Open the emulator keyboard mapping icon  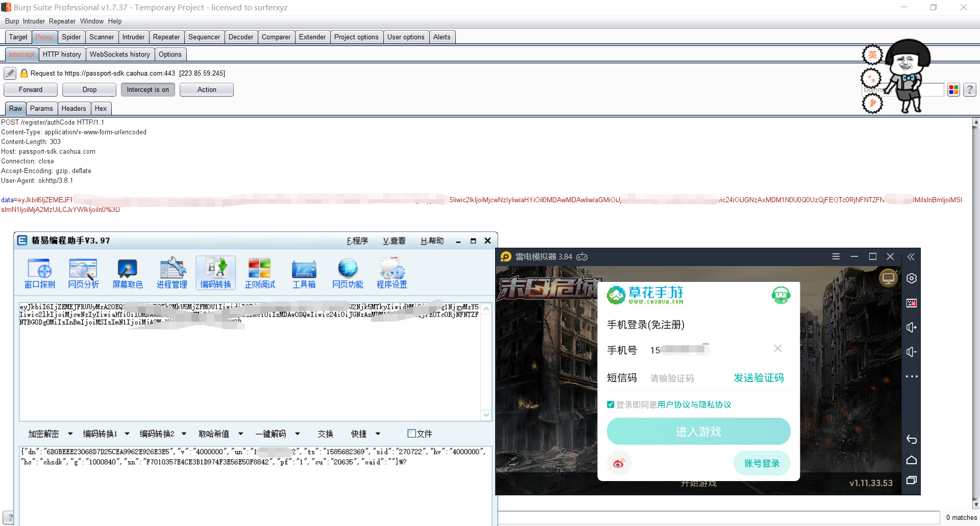(912, 303)
